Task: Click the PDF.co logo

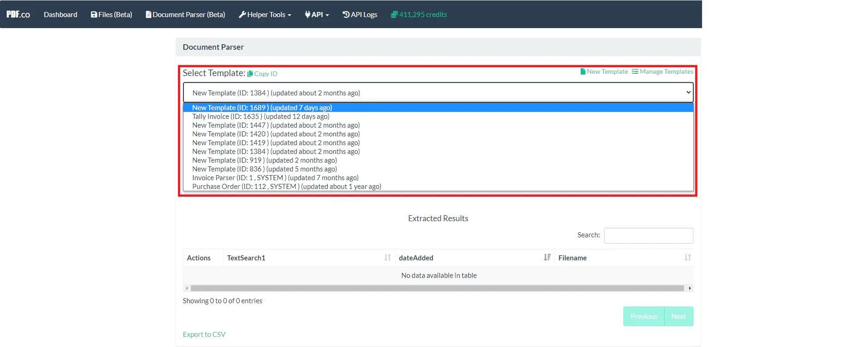Action: tap(18, 14)
